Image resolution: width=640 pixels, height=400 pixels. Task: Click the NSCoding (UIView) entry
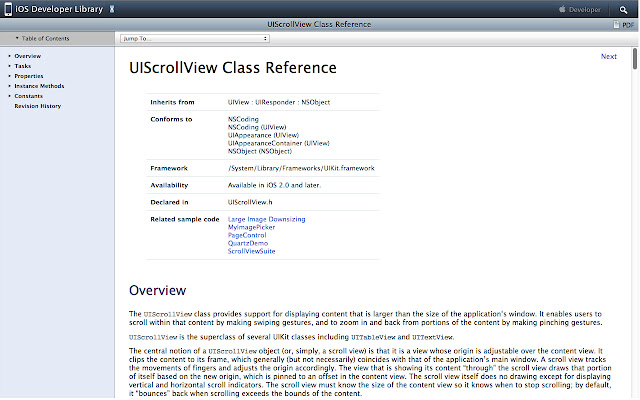[x=257, y=127]
